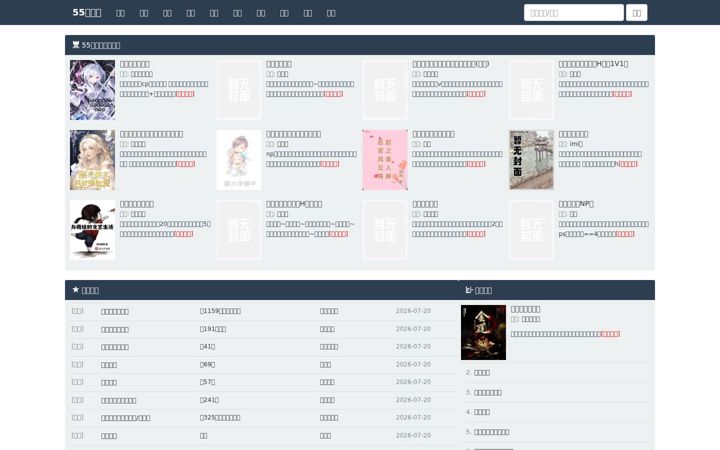Open the chapter link containing "191"
This screenshot has width=720, height=450.
tap(213, 329)
